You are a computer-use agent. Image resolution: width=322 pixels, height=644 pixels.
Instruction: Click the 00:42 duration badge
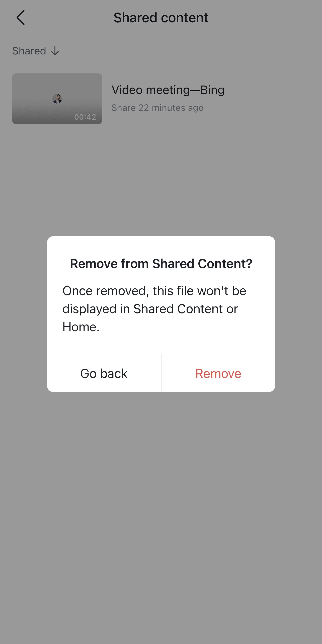85,117
